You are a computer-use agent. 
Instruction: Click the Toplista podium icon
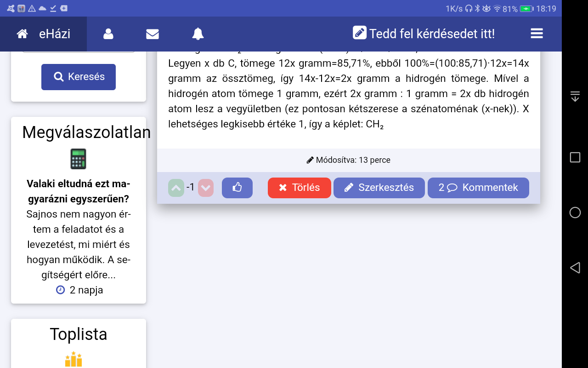[73, 359]
